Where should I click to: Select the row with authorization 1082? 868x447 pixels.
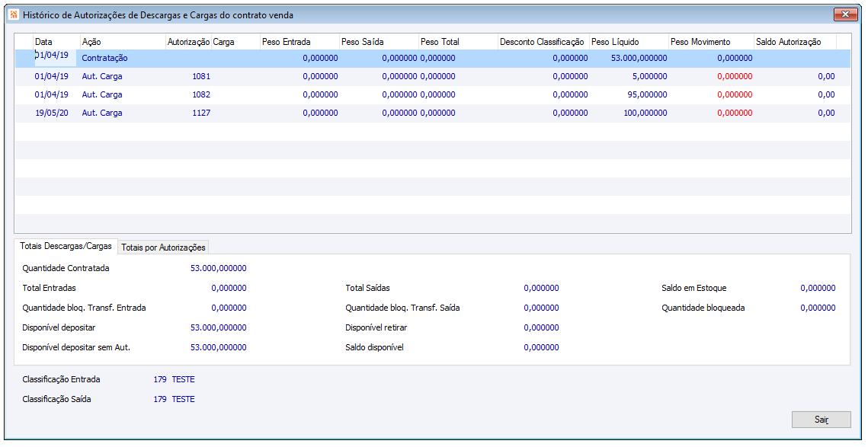201,95
